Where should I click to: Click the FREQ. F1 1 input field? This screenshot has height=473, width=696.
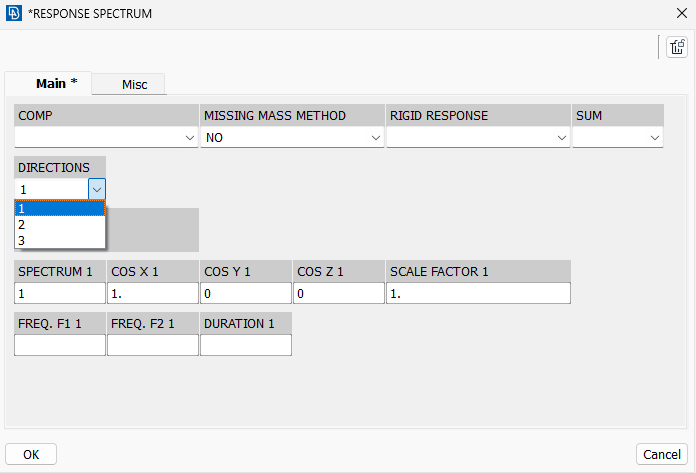point(60,345)
